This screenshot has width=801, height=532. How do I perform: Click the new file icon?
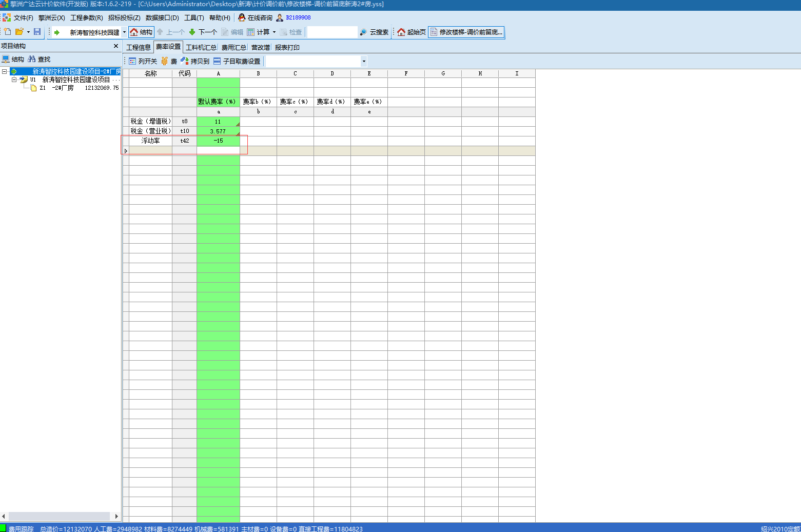click(8, 32)
